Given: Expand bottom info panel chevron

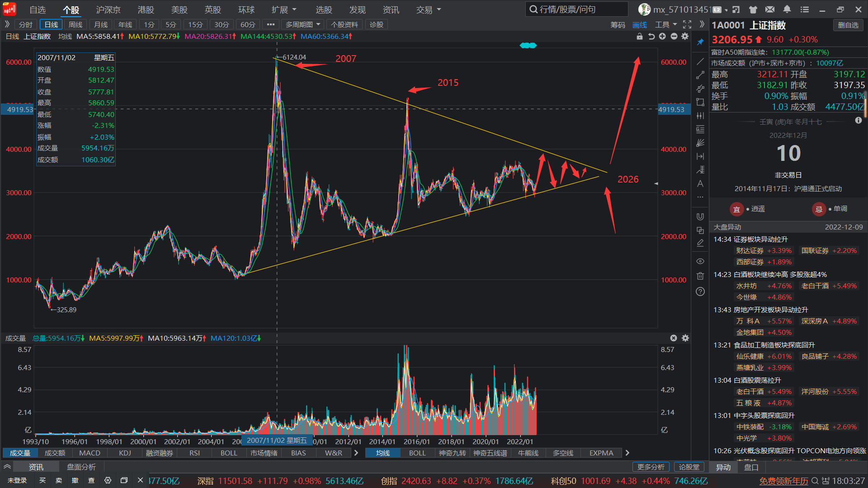Looking at the screenshot, I should (x=7, y=466).
